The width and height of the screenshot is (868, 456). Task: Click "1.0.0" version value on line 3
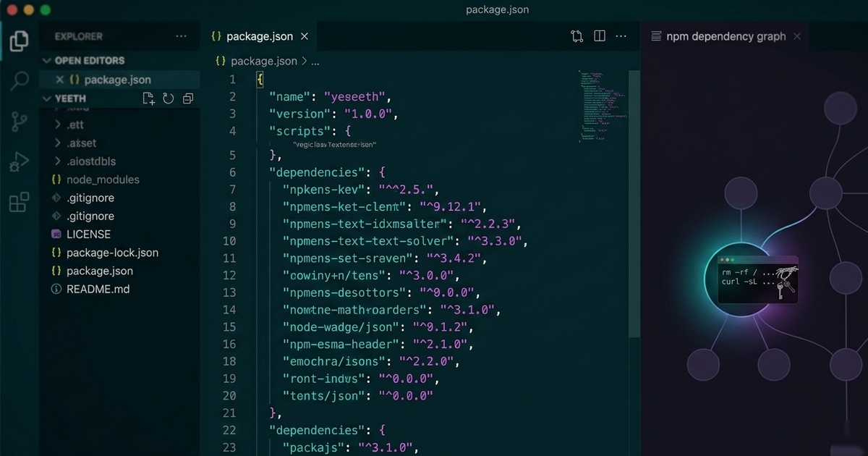368,114
